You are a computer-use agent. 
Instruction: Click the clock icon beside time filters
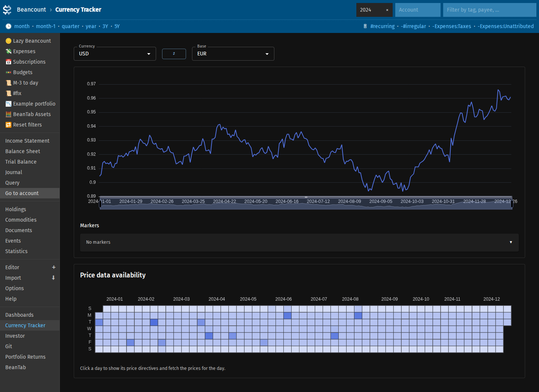point(8,26)
